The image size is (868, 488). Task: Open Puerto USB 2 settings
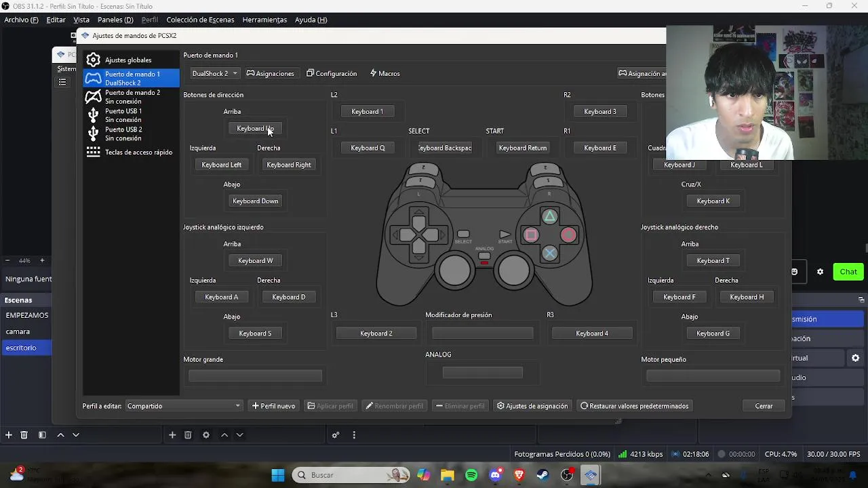tap(131, 134)
